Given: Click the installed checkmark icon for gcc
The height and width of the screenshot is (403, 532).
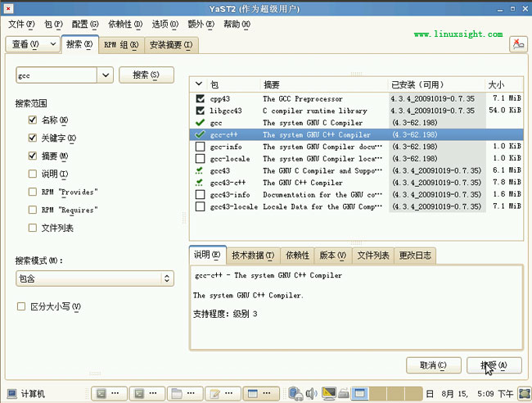Looking at the screenshot, I should coord(201,123).
